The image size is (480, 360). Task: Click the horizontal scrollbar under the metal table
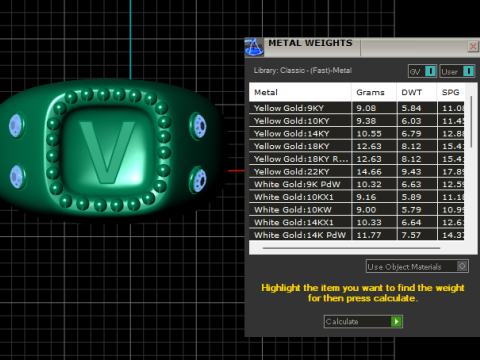[x=351, y=248]
